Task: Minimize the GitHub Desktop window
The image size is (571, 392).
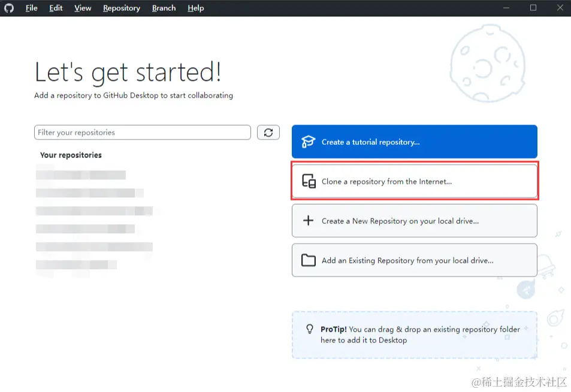Action: point(506,8)
